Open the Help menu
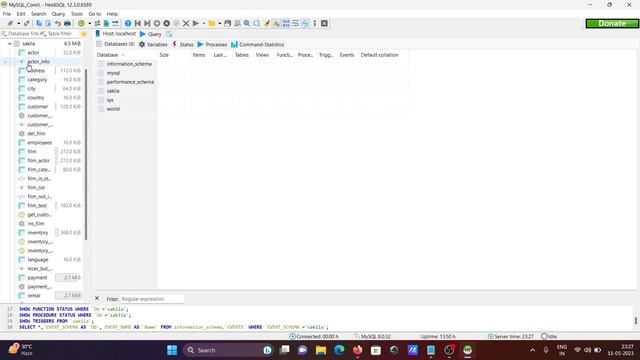640x360 pixels. 112,13
